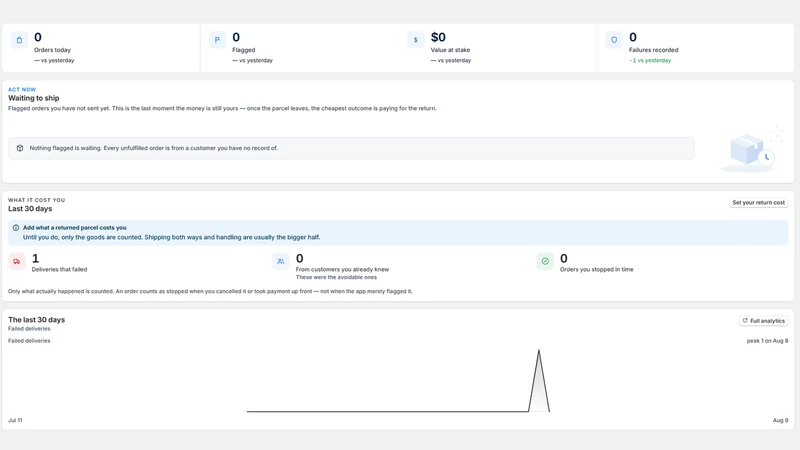Click info icon beside Add what a returned parcel costs
The image size is (800, 450).
tap(16, 228)
